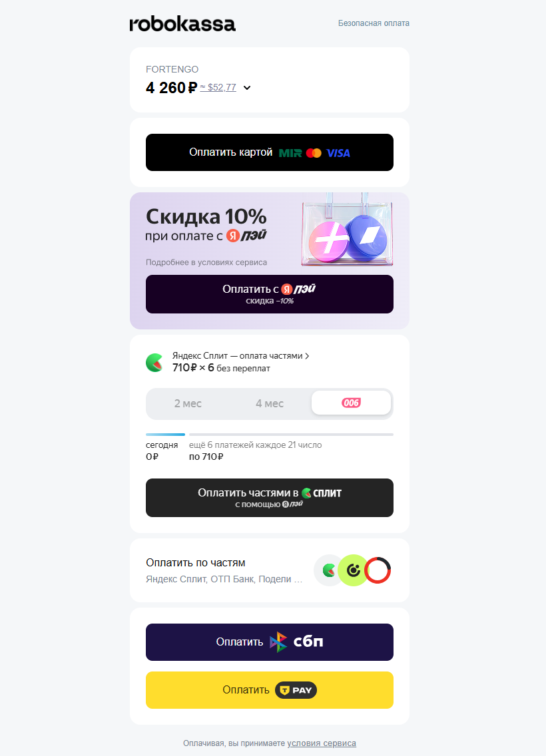Image resolution: width=546 pixels, height=756 pixels.
Task: Click the red circle Подели icon
Action: (x=378, y=570)
